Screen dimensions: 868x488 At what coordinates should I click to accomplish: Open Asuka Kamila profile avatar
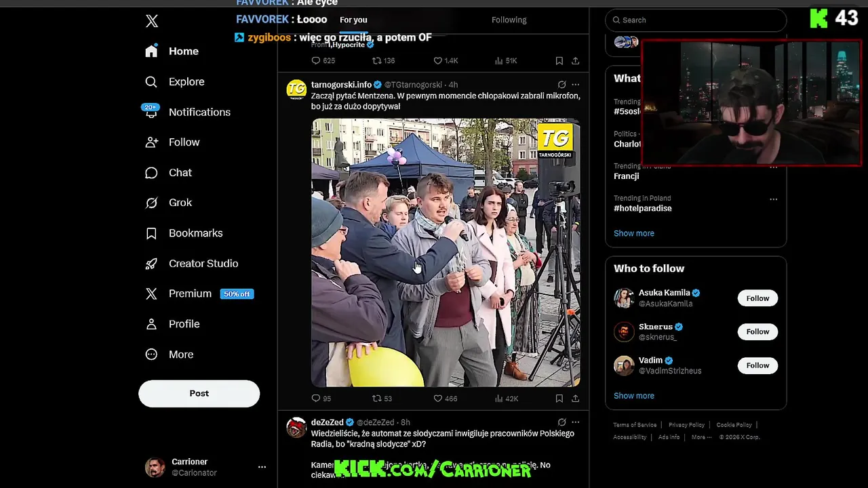624,298
